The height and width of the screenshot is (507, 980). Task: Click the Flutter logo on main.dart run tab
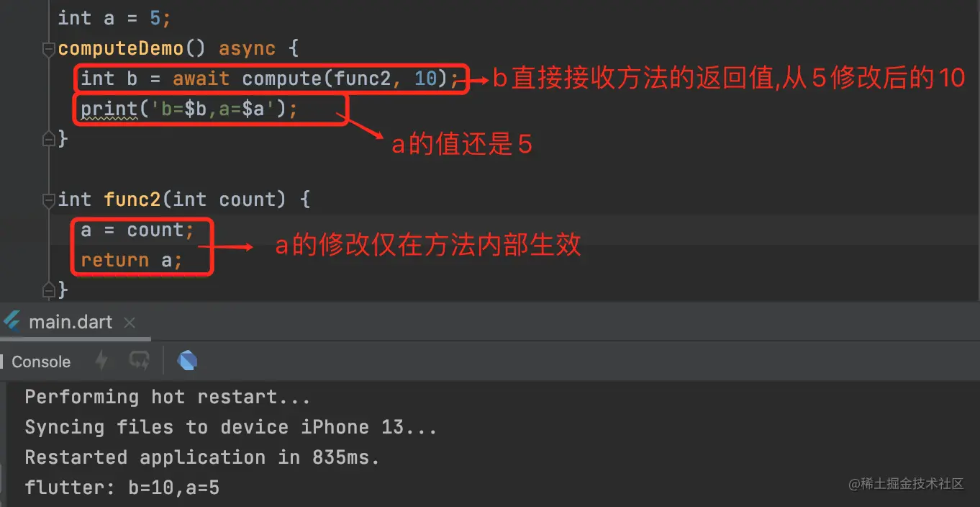click(x=12, y=322)
